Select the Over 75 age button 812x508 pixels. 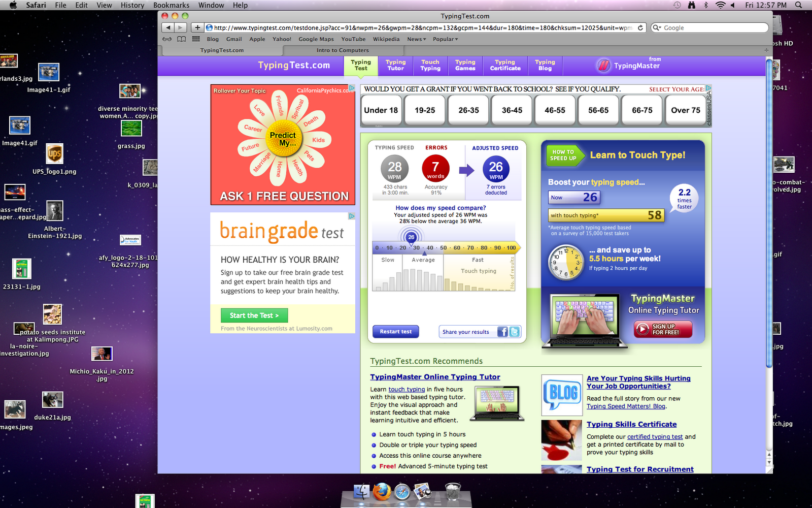point(686,110)
